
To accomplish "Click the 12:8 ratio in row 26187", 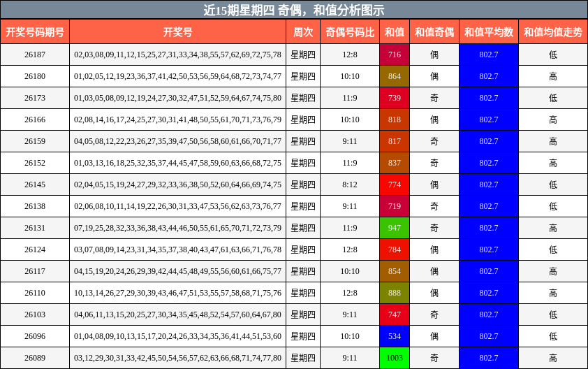I will 350,55.
